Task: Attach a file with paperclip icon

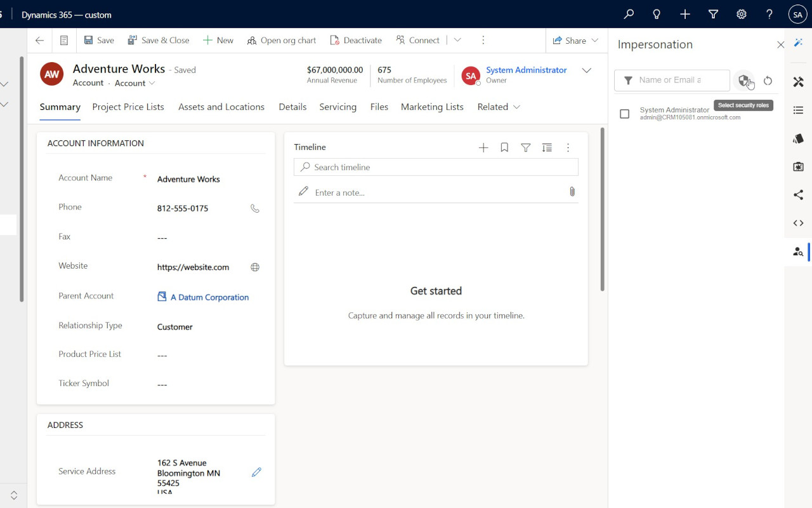Action: (x=572, y=191)
